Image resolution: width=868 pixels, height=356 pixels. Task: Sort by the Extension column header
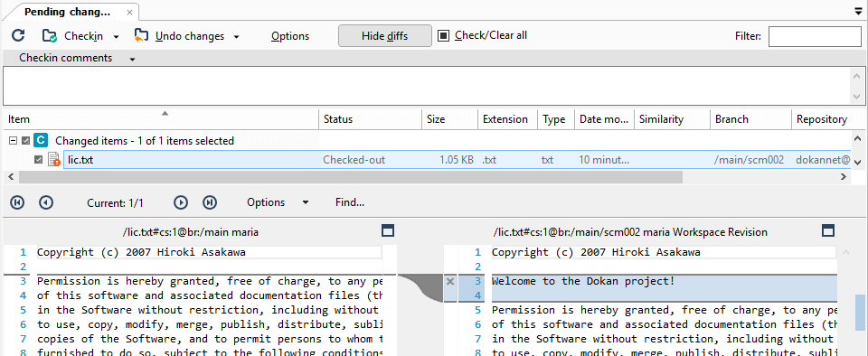click(x=507, y=119)
